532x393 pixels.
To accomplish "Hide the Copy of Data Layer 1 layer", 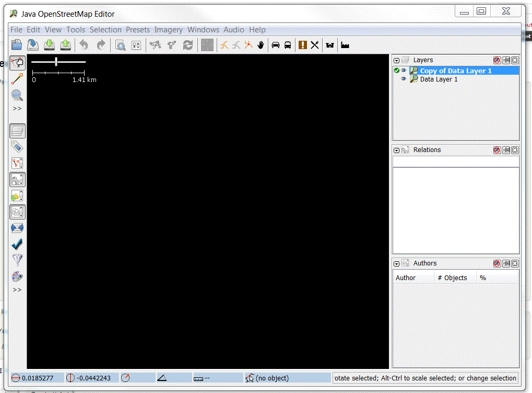I will pyautogui.click(x=404, y=71).
